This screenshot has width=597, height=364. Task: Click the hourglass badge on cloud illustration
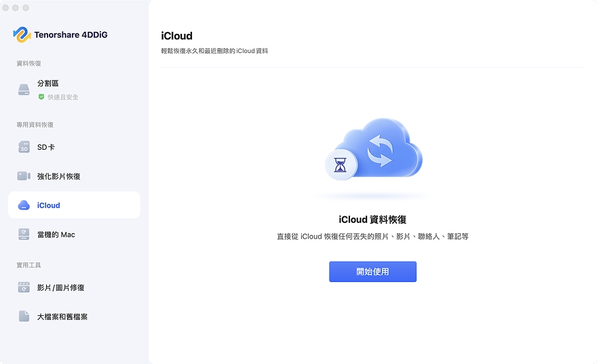pos(341,165)
